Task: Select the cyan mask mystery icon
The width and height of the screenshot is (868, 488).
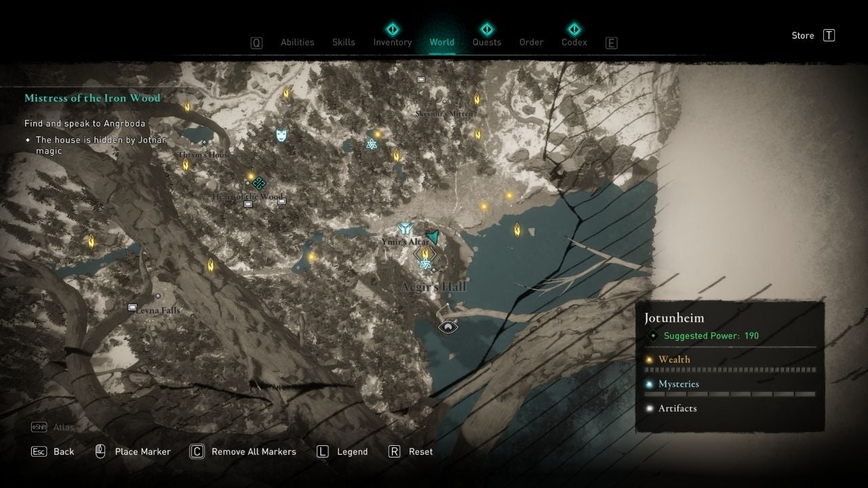Action: coord(281,135)
